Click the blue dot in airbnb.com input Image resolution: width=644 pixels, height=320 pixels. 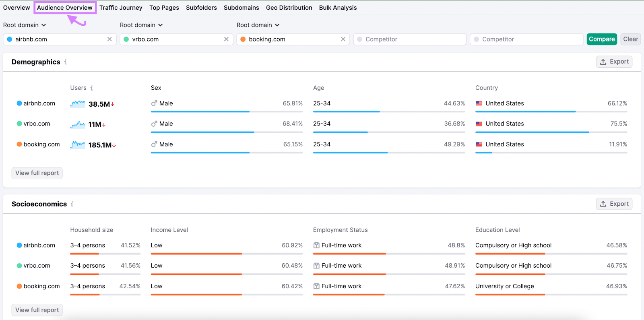10,39
